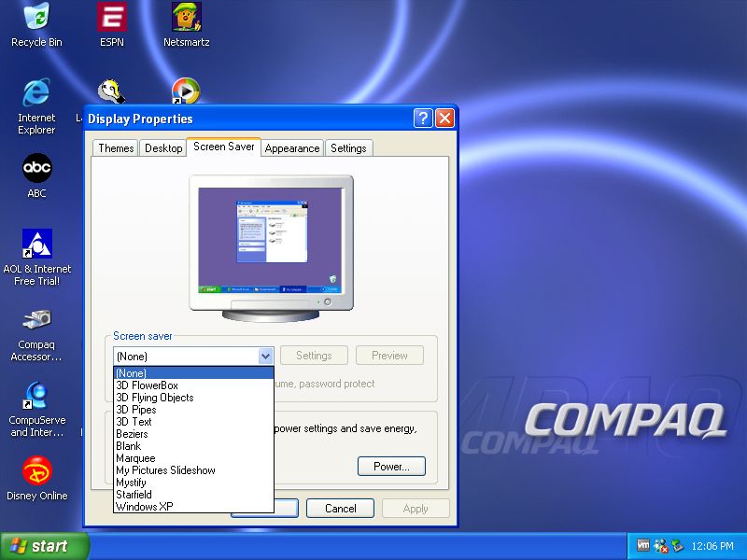Image resolution: width=747 pixels, height=560 pixels.
Task: Click the media player desktop icon
Action: click(186, 91)
